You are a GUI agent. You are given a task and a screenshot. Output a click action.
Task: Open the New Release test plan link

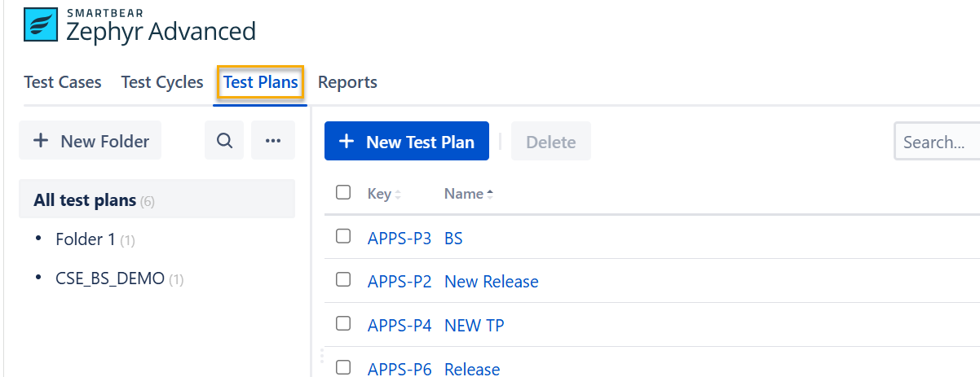coord(491,282)
